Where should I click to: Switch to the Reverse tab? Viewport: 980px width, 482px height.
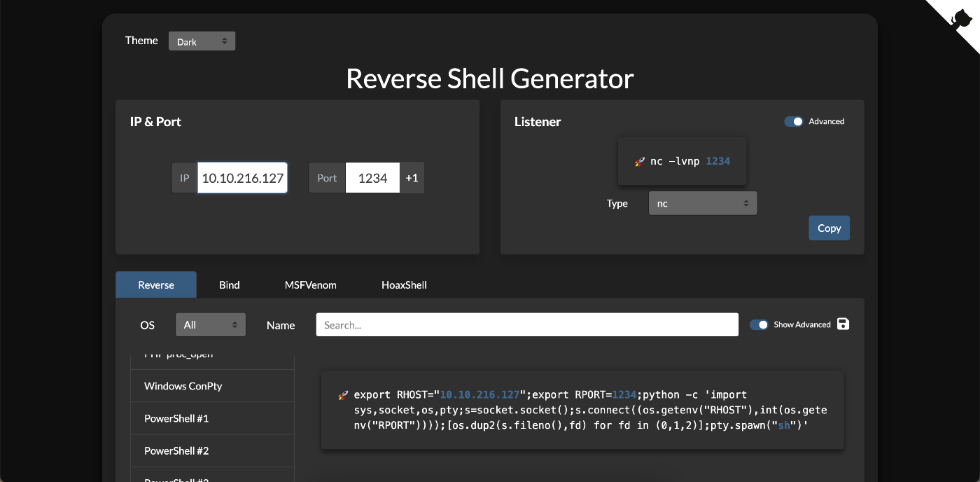pyautogui.click(x=156, y=284)
